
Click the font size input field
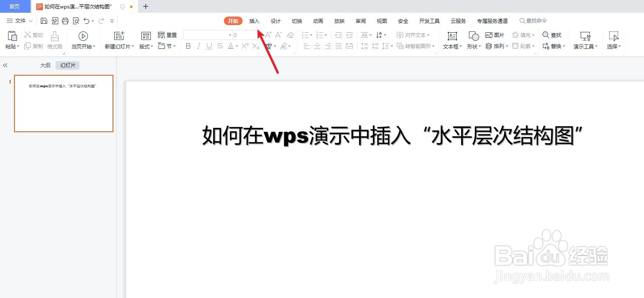click(x=245, y=35)
